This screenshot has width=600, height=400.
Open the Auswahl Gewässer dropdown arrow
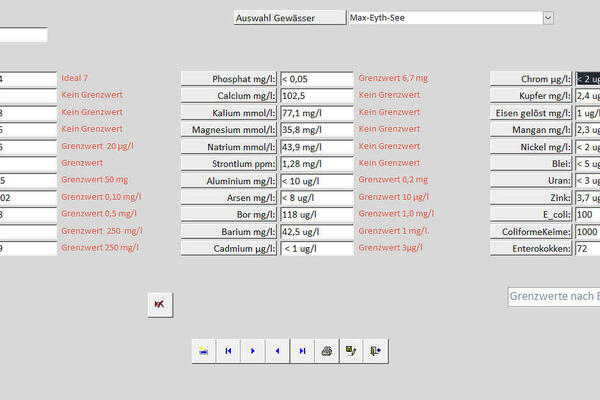[547, 18]
